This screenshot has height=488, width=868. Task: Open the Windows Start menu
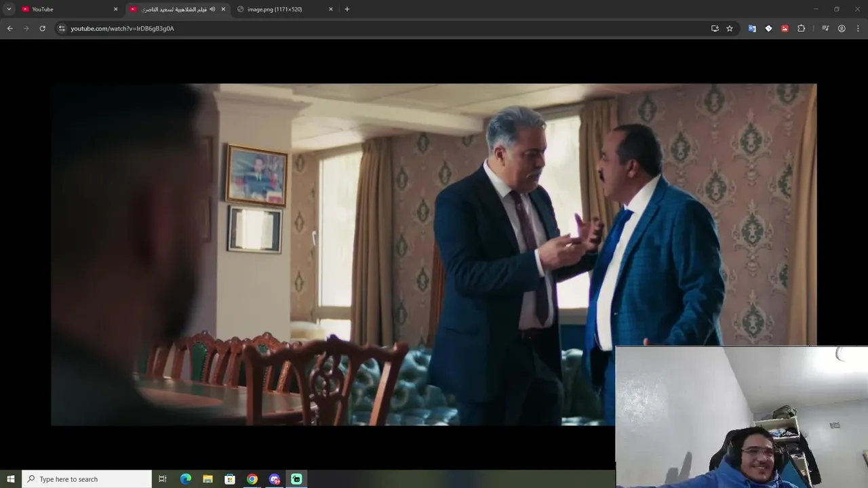click(x=10, y=479)
